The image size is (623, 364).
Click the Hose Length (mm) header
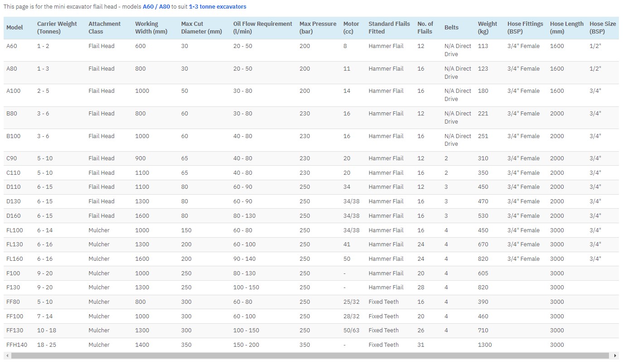(x=567, y=28)
